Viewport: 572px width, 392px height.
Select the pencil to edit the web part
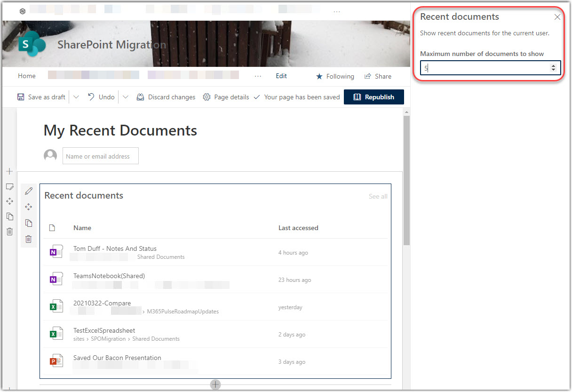(28, 191)
